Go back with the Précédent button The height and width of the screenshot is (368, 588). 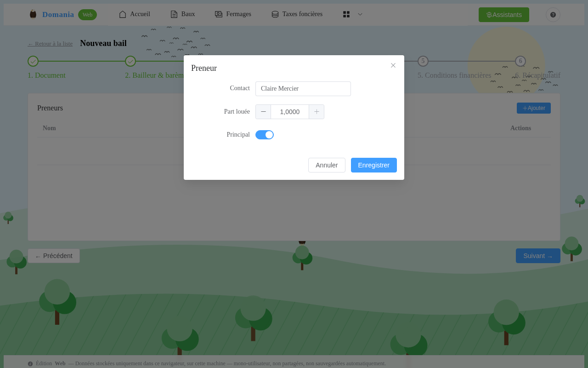(54, 256)
